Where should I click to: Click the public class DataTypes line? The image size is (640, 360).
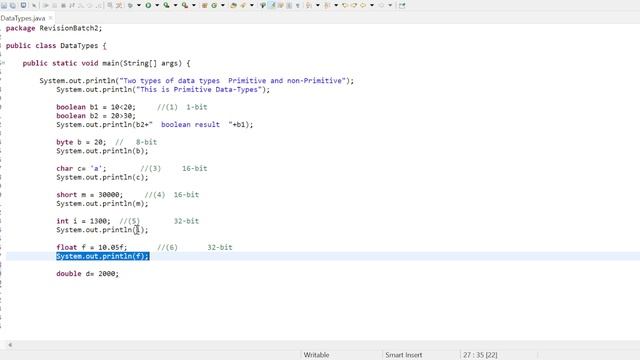(56, 46)
